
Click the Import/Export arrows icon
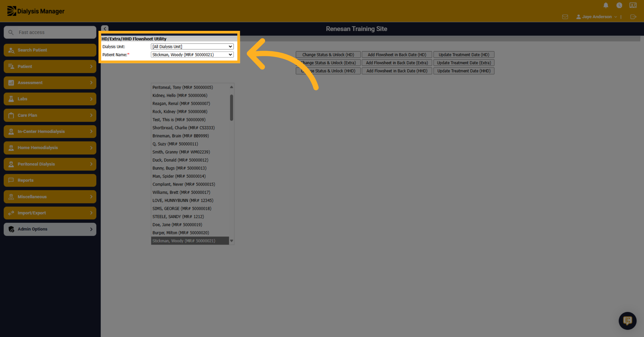point(11,213)
